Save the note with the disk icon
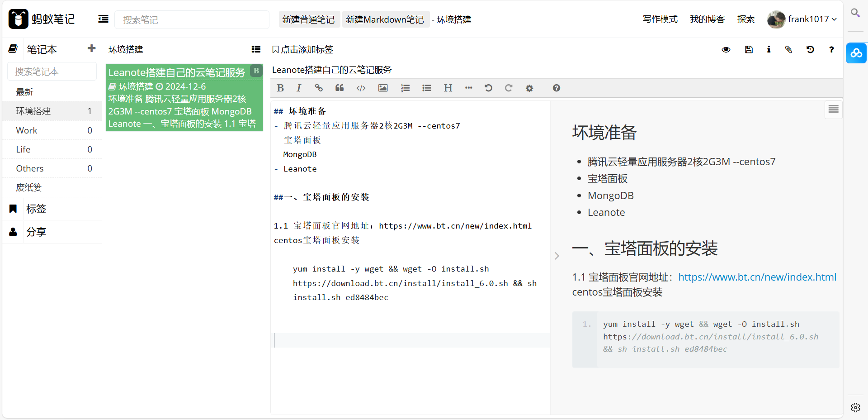 pos(749,49)
